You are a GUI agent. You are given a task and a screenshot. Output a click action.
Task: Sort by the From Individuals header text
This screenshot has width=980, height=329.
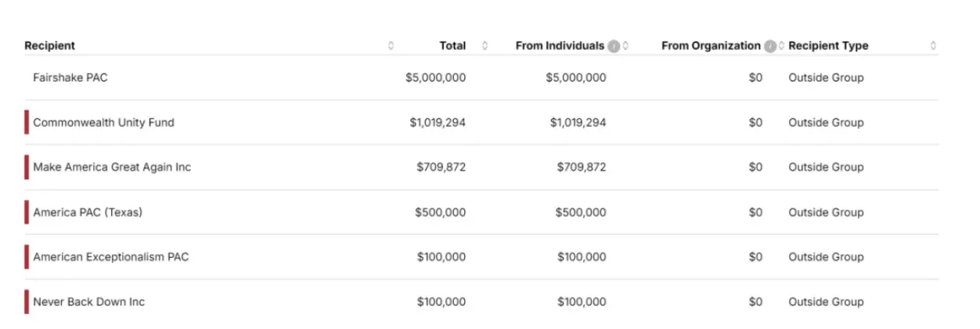pyautogui.click(x=560, y=45)
